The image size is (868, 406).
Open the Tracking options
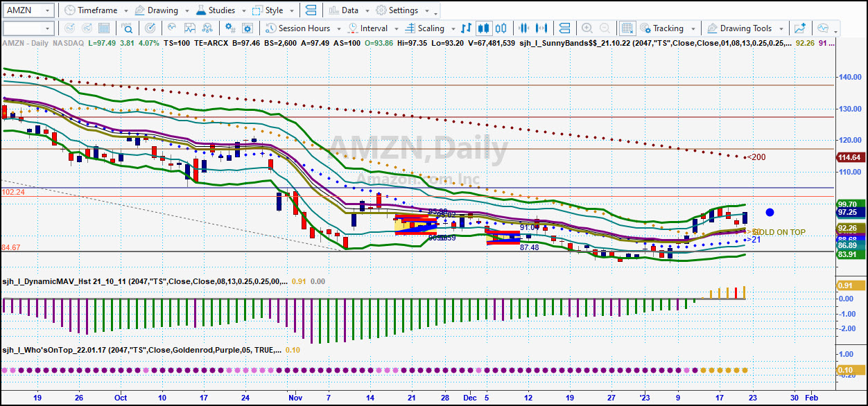[661, 28]
